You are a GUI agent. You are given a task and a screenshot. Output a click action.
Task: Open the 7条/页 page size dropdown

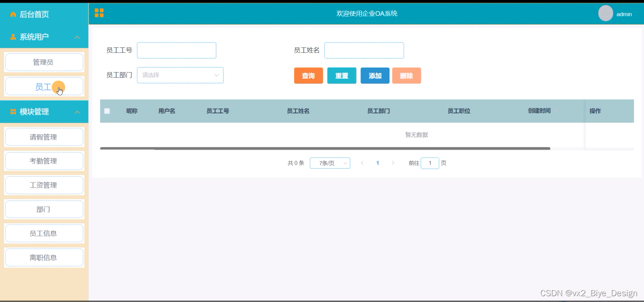click(330, 163)
